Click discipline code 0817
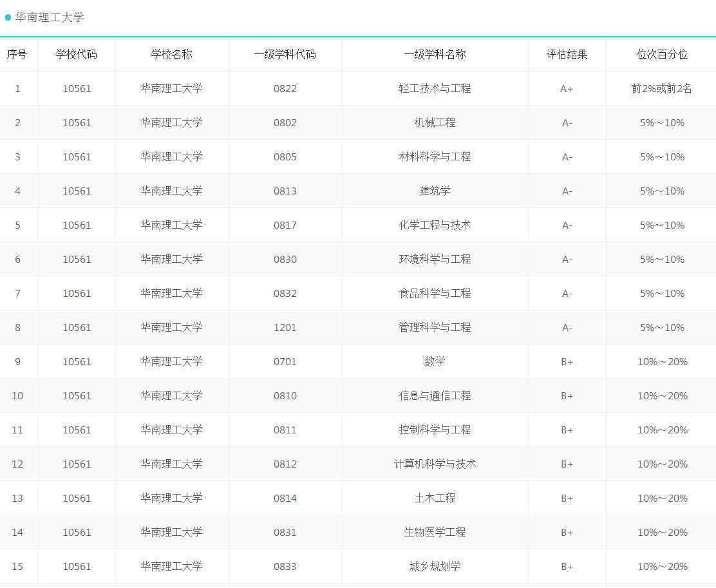This screenshot has width=716, height=588. 285,225
